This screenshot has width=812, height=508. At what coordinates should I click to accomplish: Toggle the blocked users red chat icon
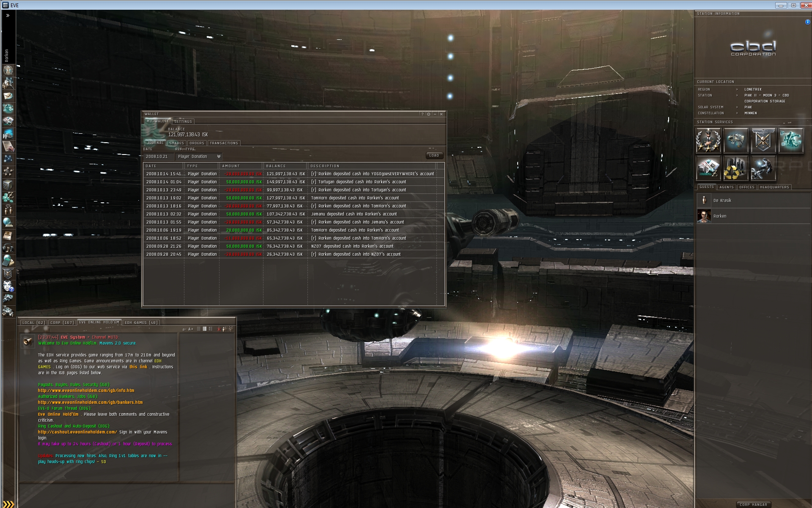tap(219, 329)
